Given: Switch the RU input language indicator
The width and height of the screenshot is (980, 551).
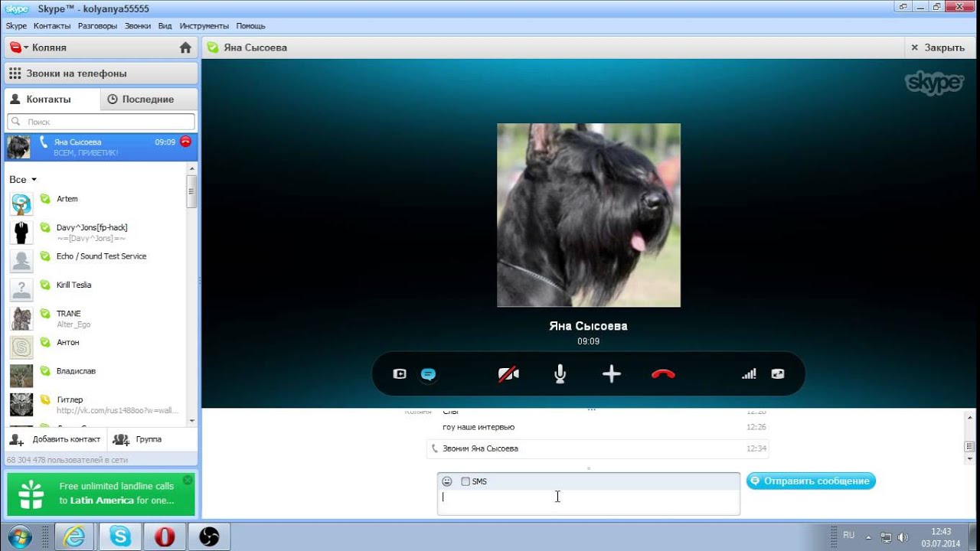Looking at the screenshot, I should (848, 535).
